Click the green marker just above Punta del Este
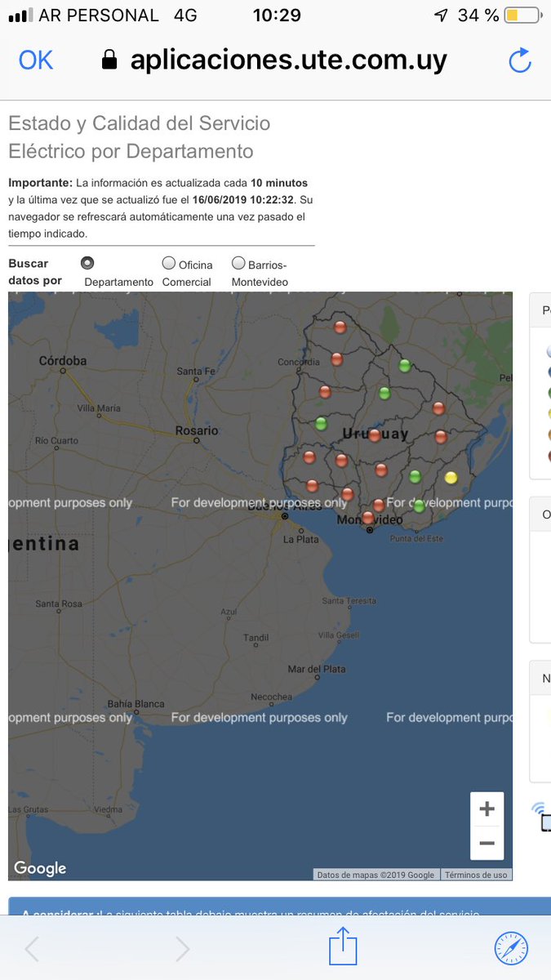The height and width of the screenshot is (980, 551). pos(419,506)
